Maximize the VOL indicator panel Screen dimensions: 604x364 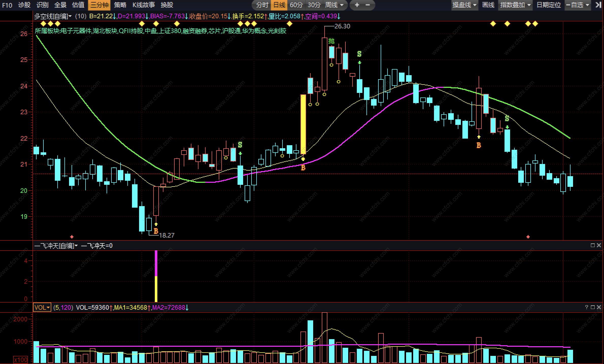tap(593, 307)
